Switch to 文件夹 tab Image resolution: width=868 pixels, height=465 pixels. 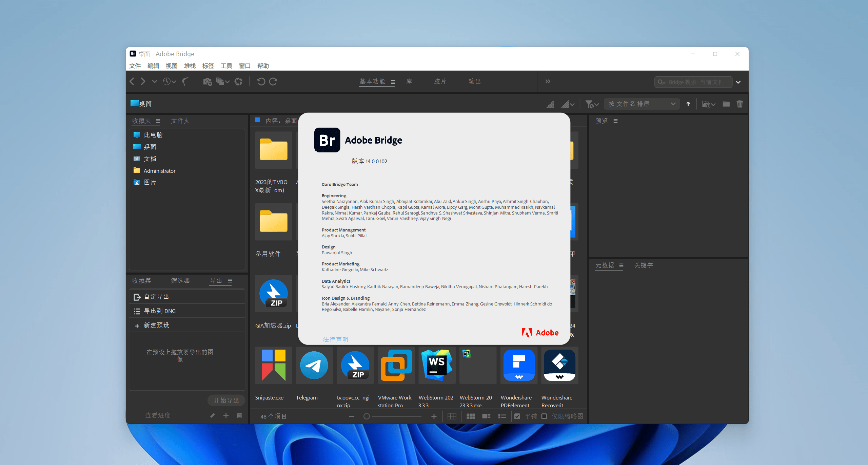[x=180, y=121]
